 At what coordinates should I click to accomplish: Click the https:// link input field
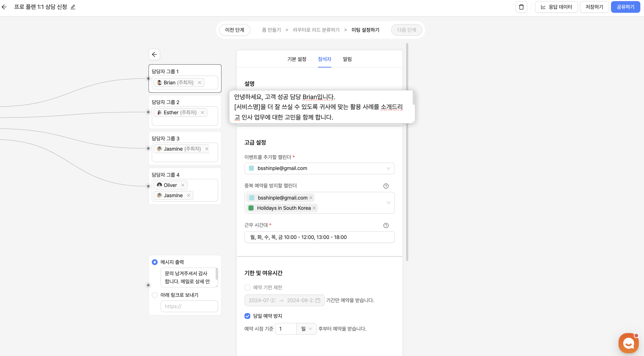pos(189,306)
